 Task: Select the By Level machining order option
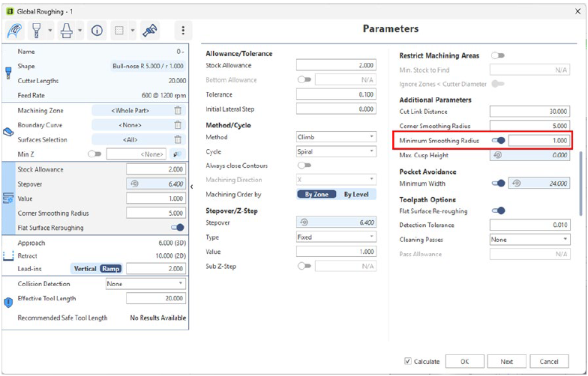point(356,195)
